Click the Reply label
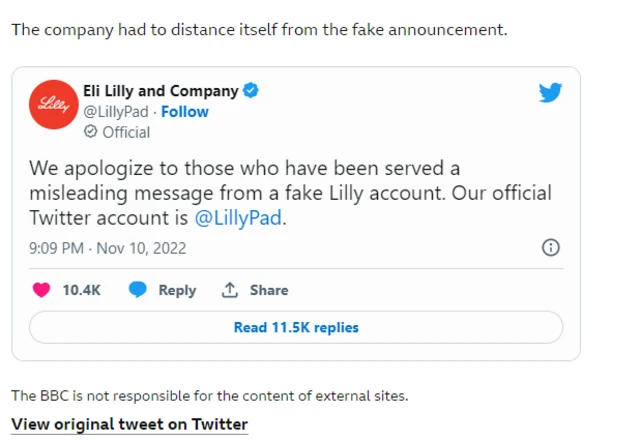 click(x=177, y=290)
